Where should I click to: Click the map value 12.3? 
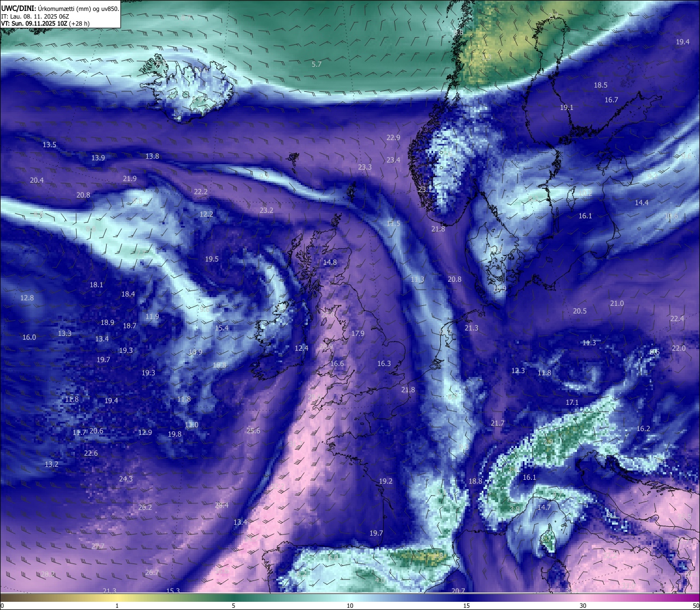[x=518, y=371]
